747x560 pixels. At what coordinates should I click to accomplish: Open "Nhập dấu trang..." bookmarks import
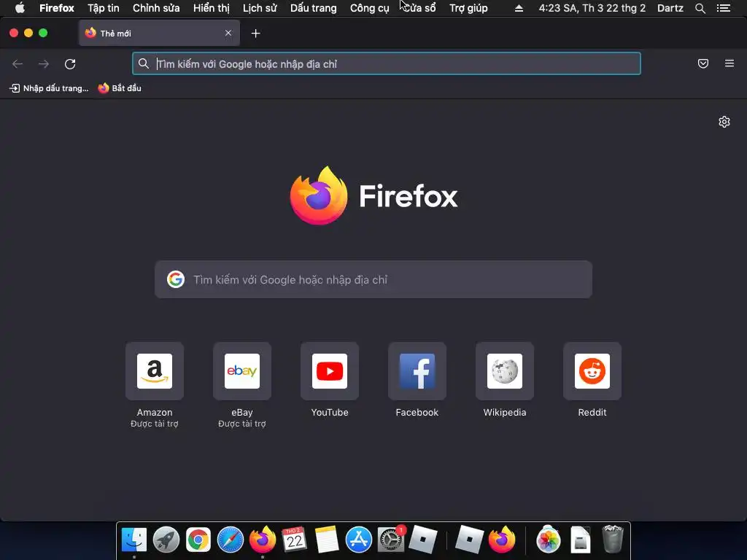(49, 88)
